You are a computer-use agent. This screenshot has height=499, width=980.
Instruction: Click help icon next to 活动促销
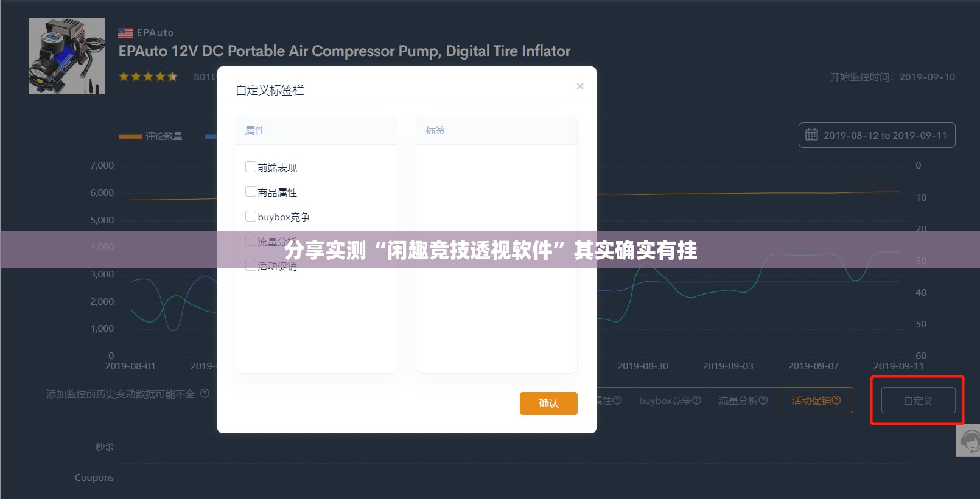(x=836, y=400)
